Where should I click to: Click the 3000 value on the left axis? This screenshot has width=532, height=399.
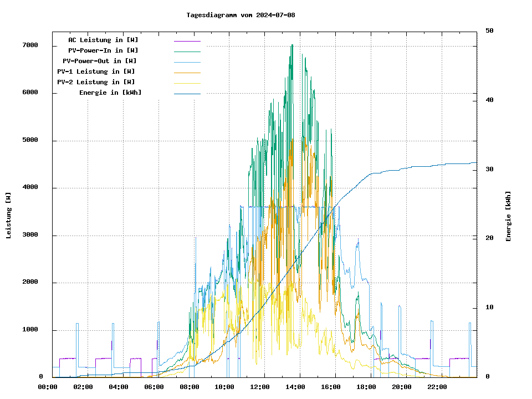click(x=30, y=236)
